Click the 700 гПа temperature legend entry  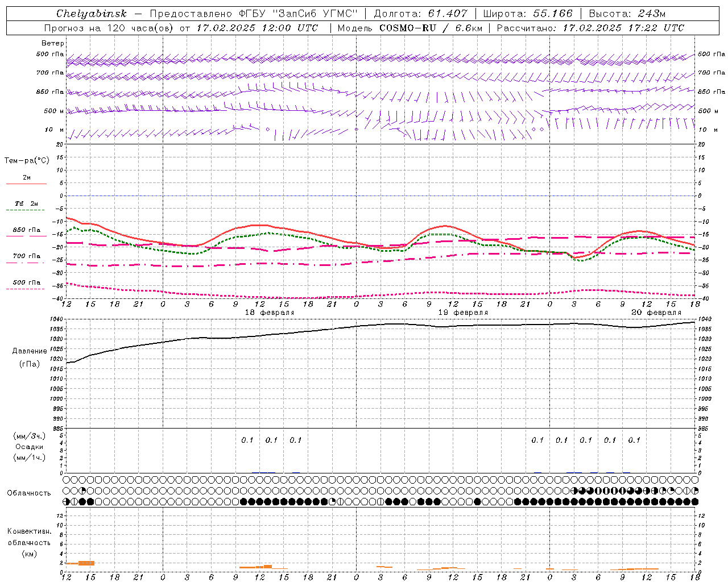[x=26, y=256]
